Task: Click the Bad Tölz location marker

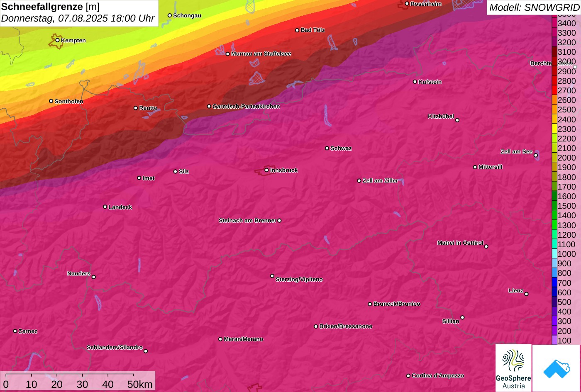Action: (x=297, y=30)
